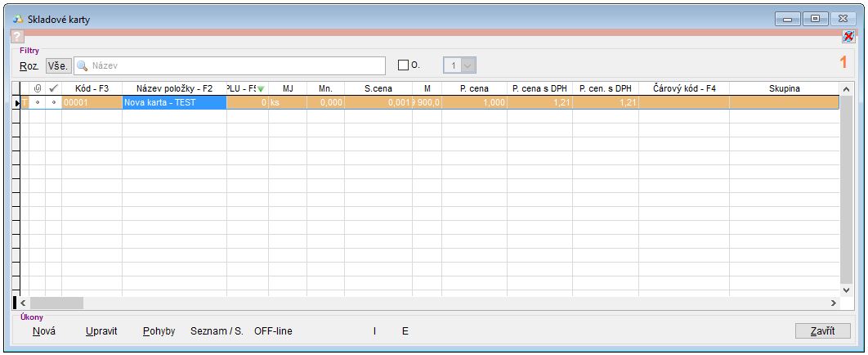Click the question mark help icon
868x355 pixels.
17,37
